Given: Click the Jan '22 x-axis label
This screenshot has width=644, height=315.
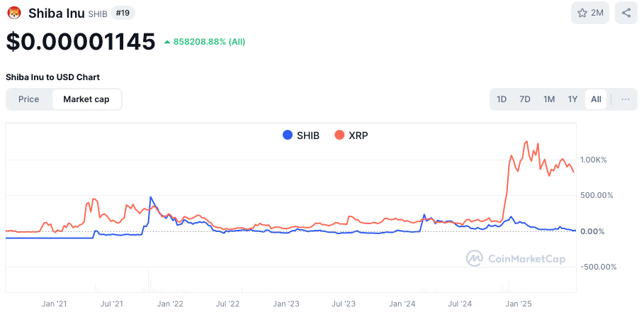Looking at the screenshot, I should 170,304.
